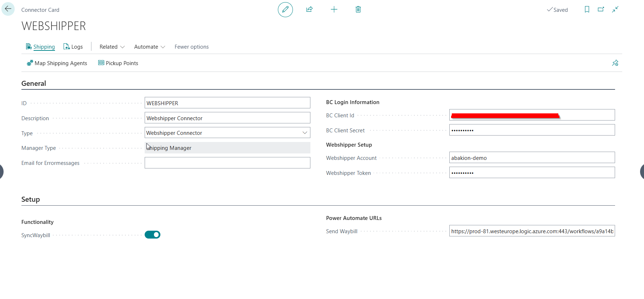Screen dimensions: 644x299
Task: Delete record using trash icon
Action: pyautogui.click(x=358, y=10)
